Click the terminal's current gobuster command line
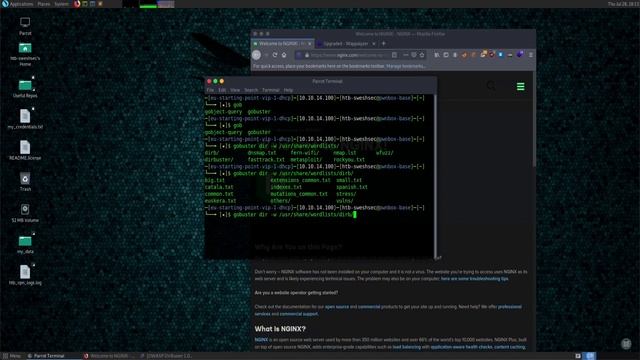 pyautogui.click(x=281, y=214)
